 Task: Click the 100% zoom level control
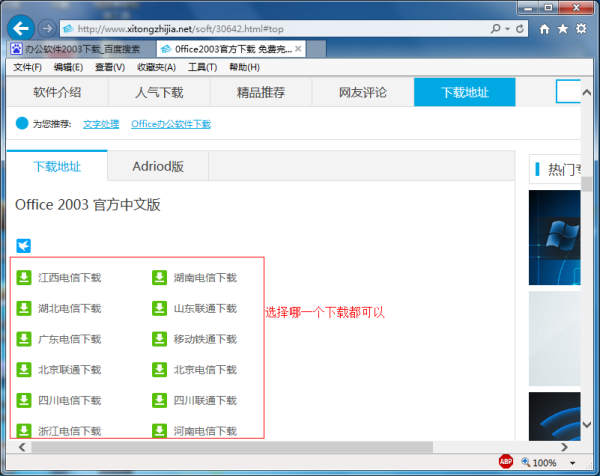pos(539,463)
